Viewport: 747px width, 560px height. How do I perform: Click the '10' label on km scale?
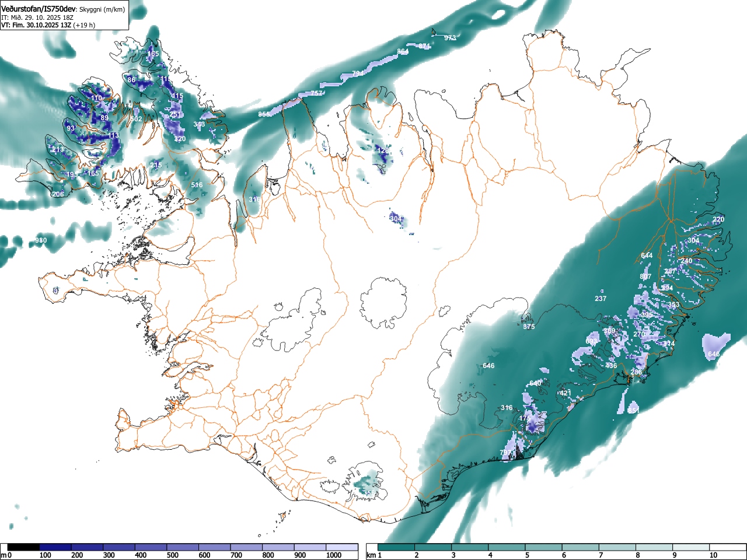tap(713, 555)
